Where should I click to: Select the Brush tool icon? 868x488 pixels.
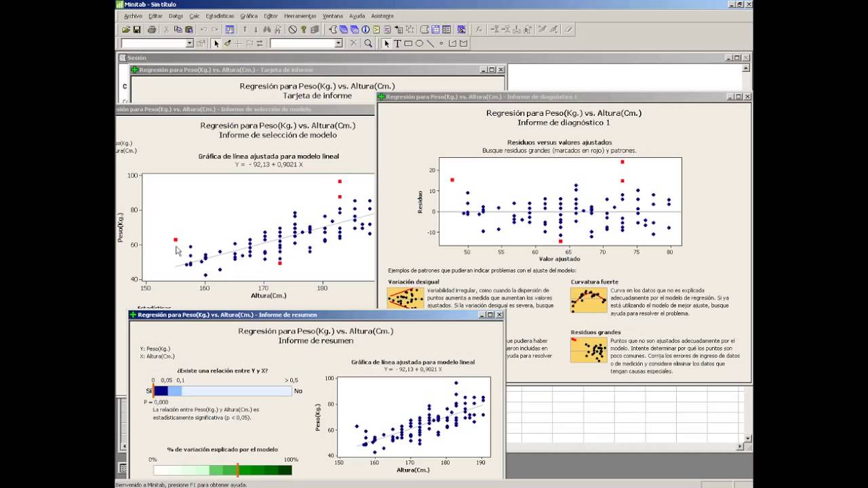pos(227,43)
